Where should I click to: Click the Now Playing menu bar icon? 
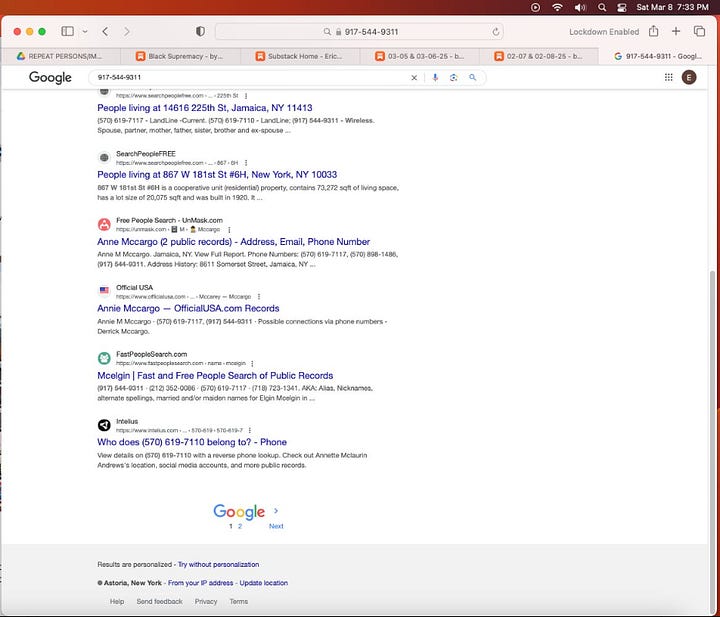(535, 7)
